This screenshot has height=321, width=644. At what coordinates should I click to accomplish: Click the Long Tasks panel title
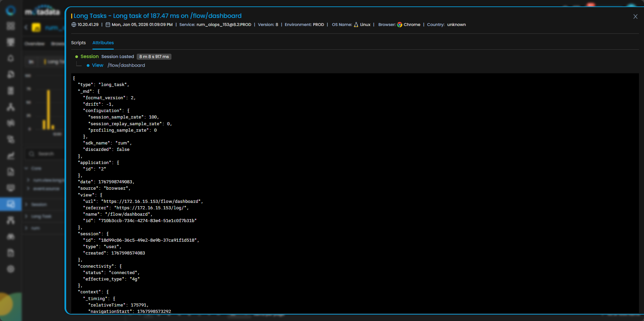(x=157, y=16)
